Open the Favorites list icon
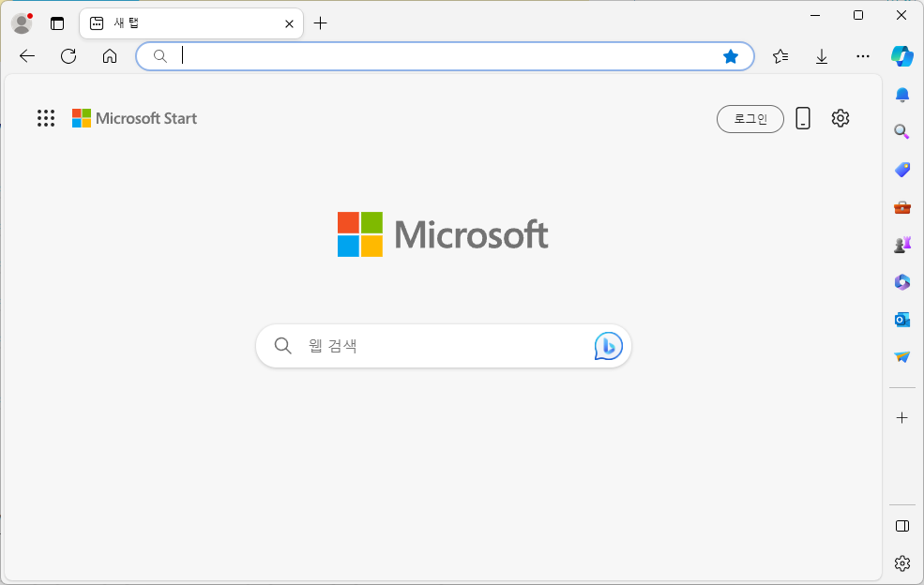The width and height of the screenshot is (924, 585). point(780,56)
